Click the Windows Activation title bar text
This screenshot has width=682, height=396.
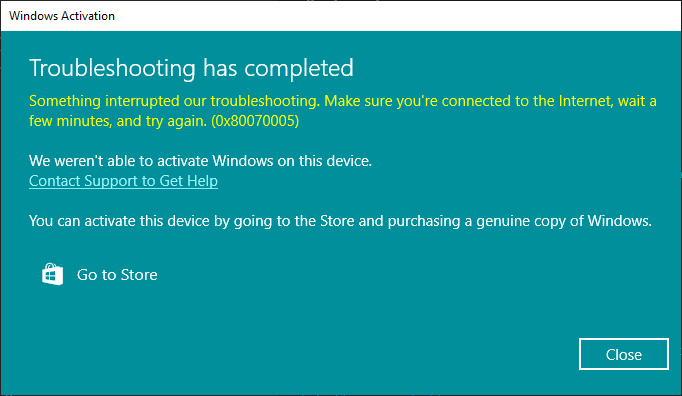coord(62,16)
